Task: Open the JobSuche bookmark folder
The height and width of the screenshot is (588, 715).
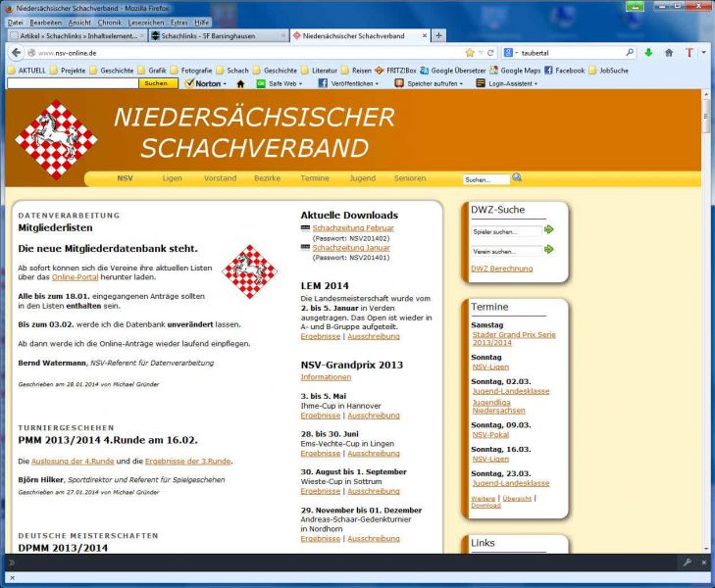Action: click(x=609, y=71)
